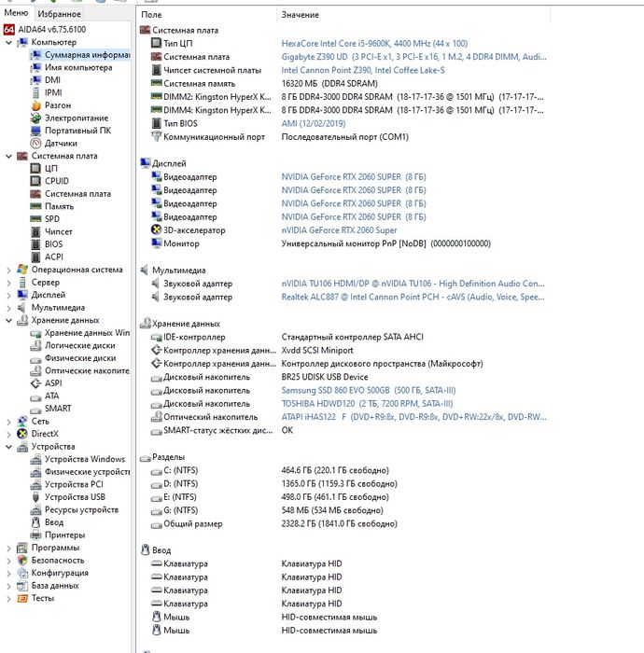Open the Память memory icon

[35, 206]
